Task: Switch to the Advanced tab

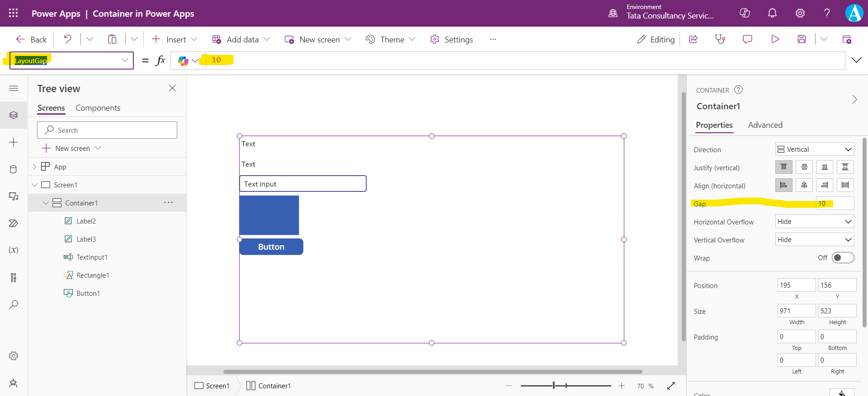Action: [x=765, y=125]
